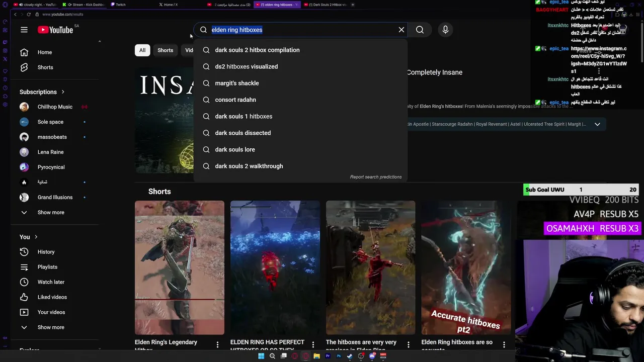The width and height of the screenshot is (644, 362).
Task: Click the magnifier search button
Action: pos(420,30)
